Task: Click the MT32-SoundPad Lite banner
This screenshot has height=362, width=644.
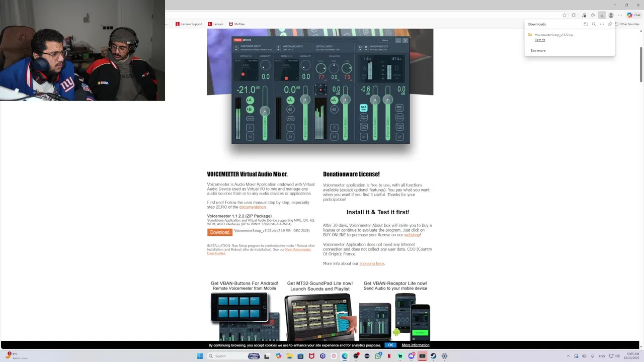Action: [x=320, y=311]
